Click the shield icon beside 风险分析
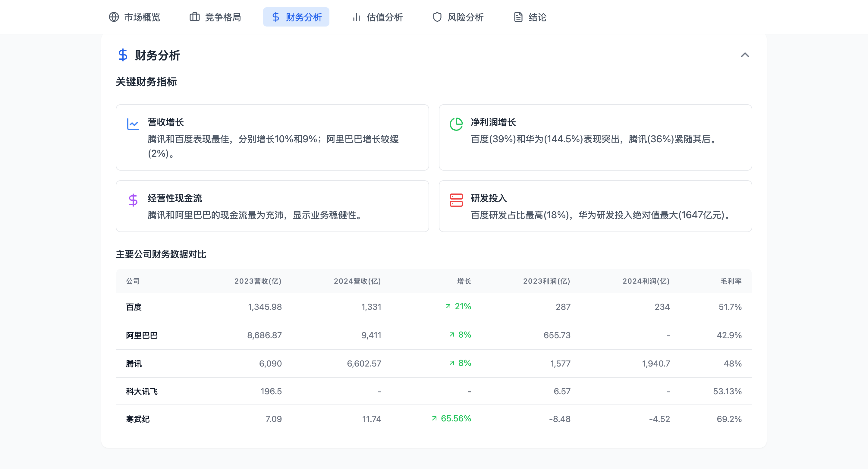This screenshot has width=868, height=469. point(437,17)
